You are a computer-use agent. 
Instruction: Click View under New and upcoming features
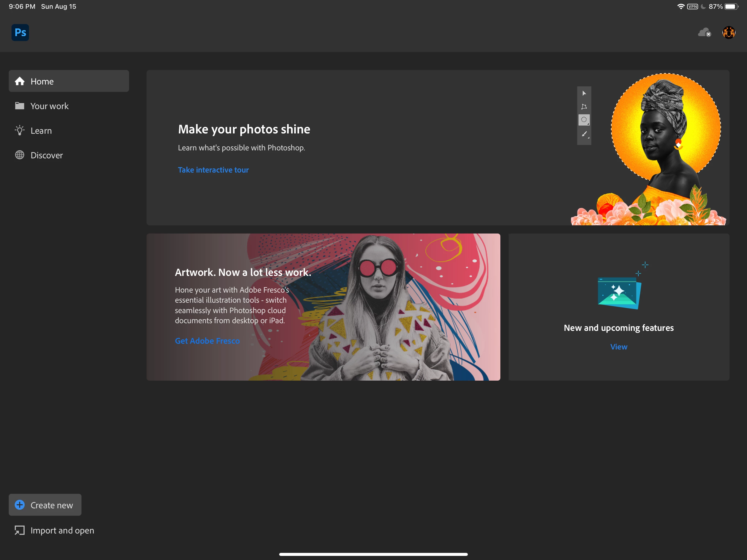[618, 347]
